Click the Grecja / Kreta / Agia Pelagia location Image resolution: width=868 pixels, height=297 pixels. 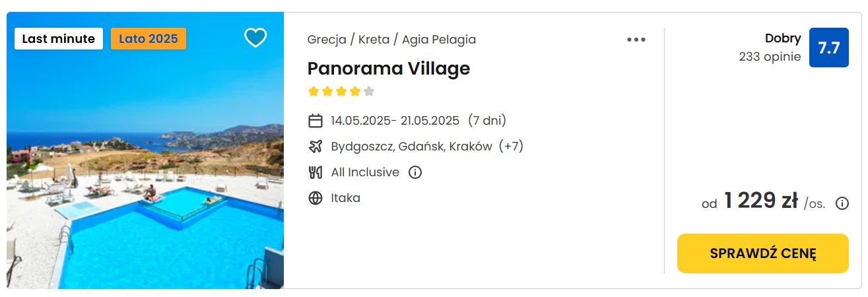391,40
